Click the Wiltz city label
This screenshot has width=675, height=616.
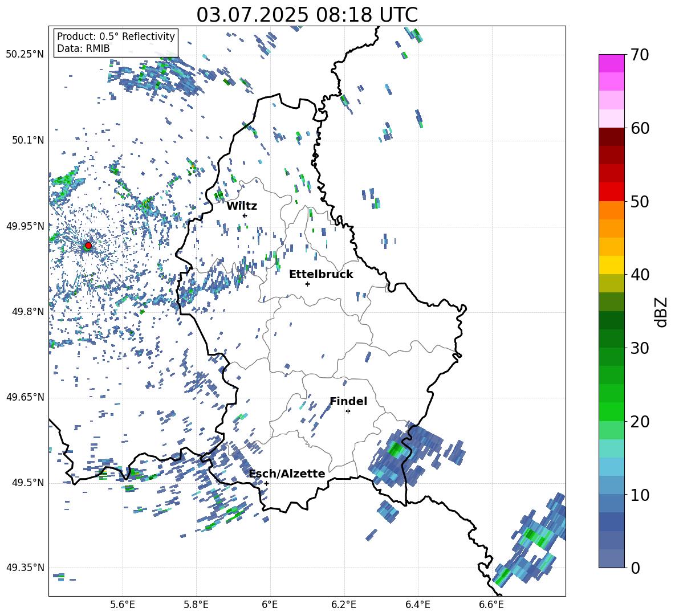click(242, 206)
